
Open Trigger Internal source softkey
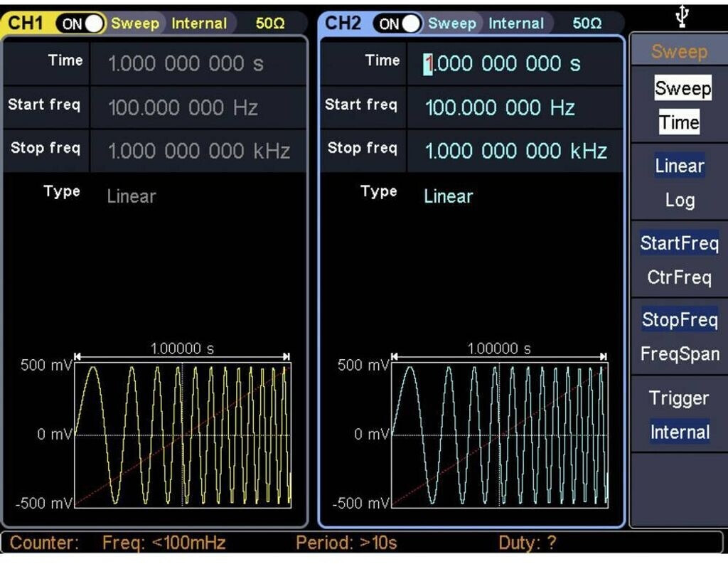point(679,415)
